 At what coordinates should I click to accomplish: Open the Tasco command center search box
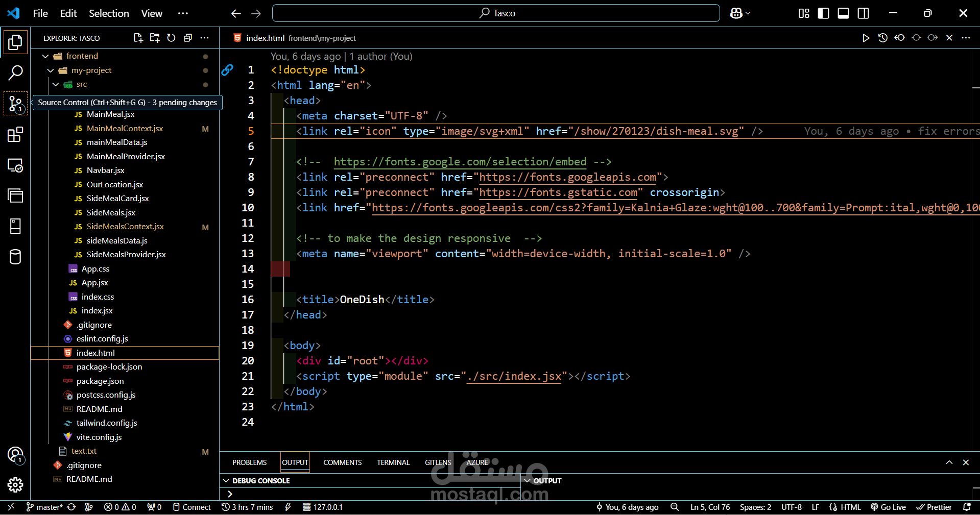[496, 13]
